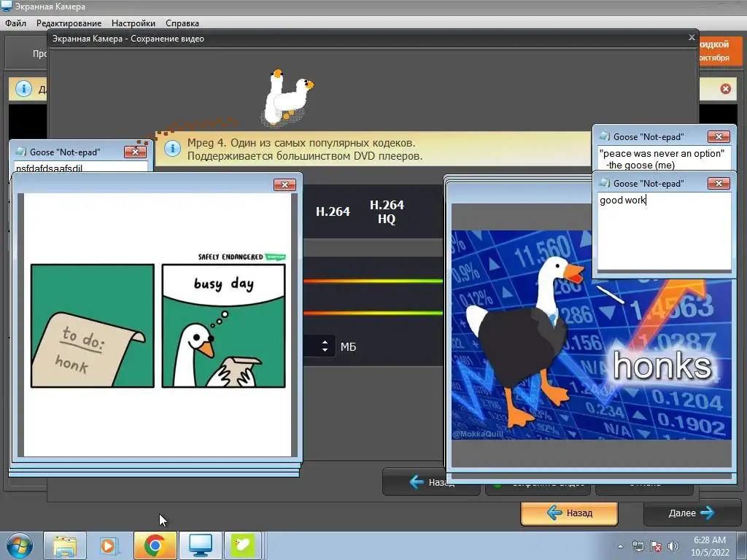Click the "good work" notepad text area

click(x=664, y=231)
